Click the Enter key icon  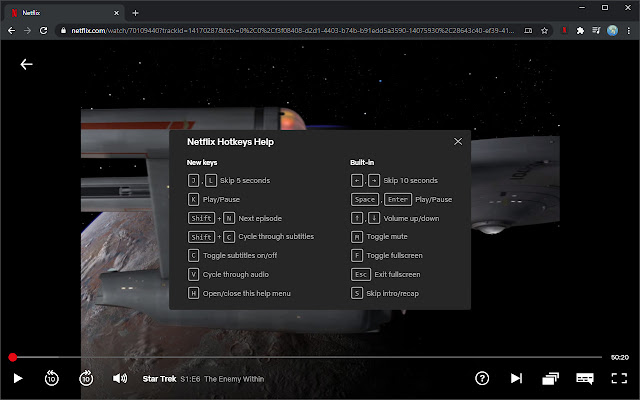coord(398,199)
